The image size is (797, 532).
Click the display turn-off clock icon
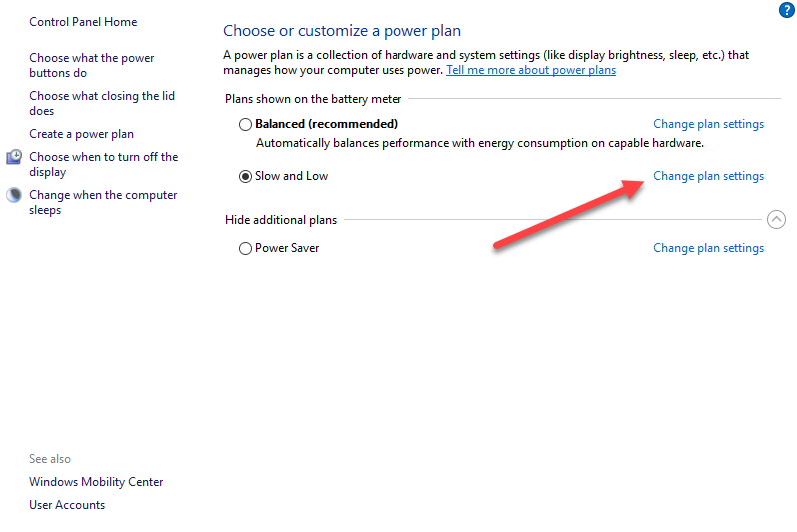[x=14, y=157]
